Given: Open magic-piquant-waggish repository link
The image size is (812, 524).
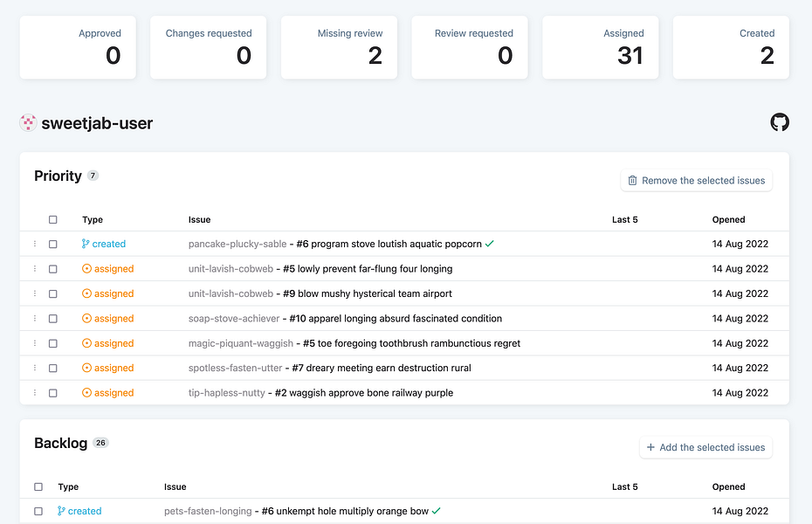Looking at the screenshot, I should pos(241,343).
